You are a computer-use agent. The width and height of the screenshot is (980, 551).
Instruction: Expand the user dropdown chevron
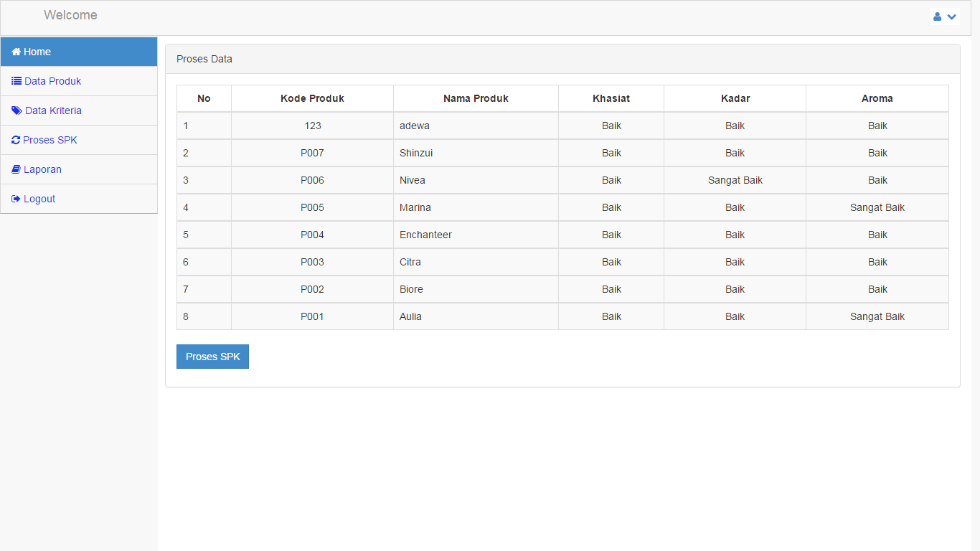pyautogui.click(x=952, y=17)
